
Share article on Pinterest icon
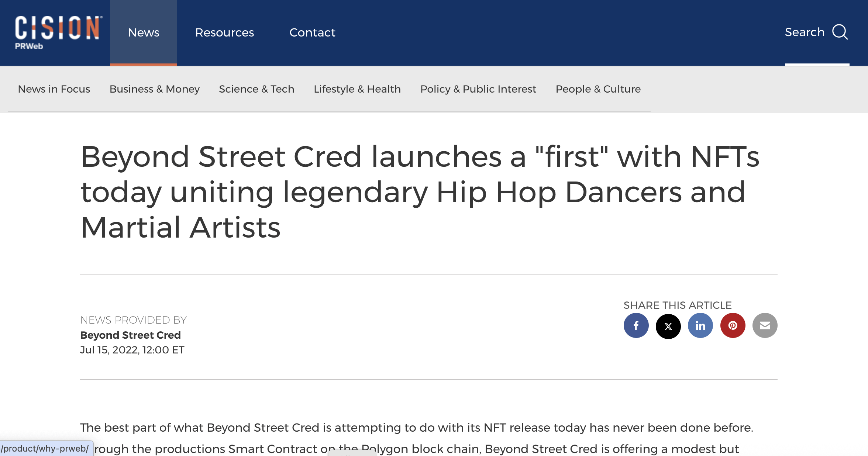coord(733,326)
